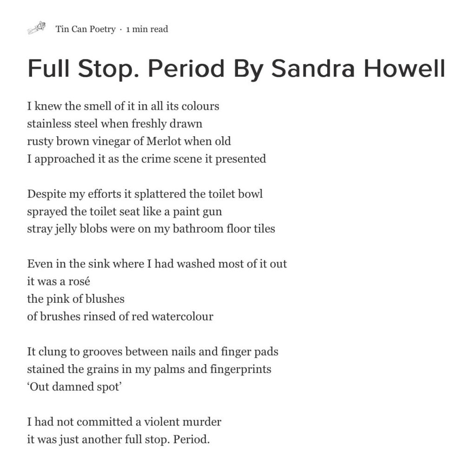Click the line "it was a rosé"

coord(58,281)
